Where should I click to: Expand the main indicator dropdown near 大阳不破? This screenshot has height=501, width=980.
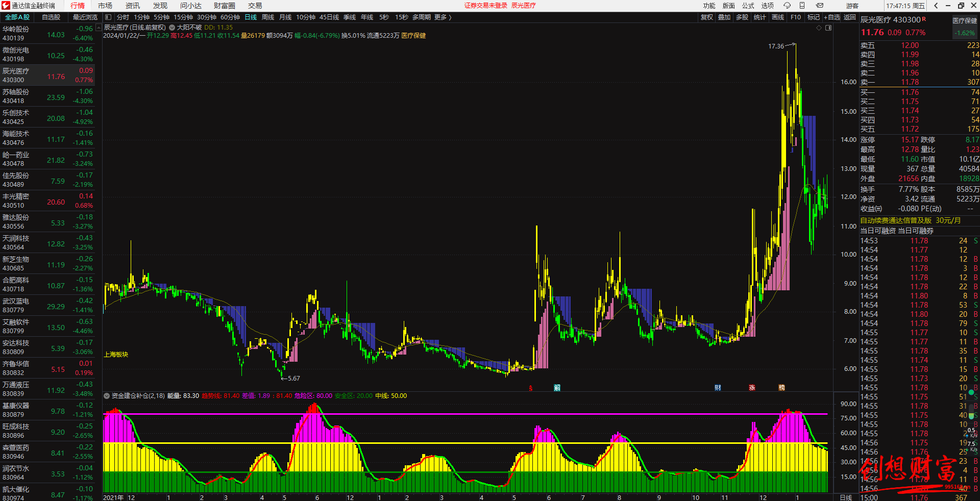pos(172,28)
